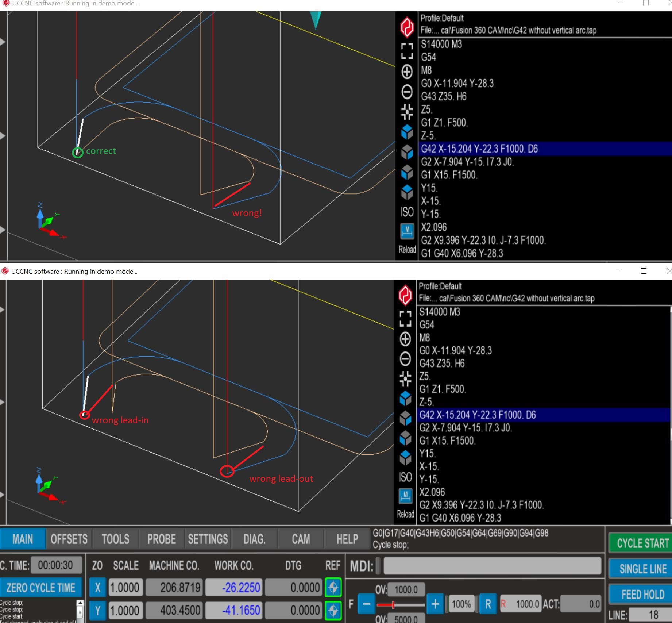Go to the PROBE tab
The image size is (672, 623).
point(162,539)
